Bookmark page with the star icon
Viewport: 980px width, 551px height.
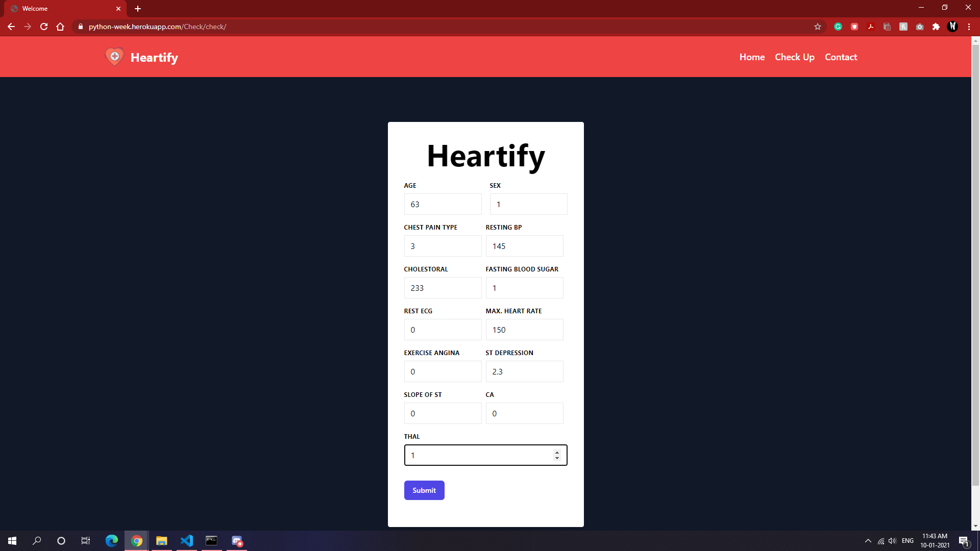tap(818, 27)
